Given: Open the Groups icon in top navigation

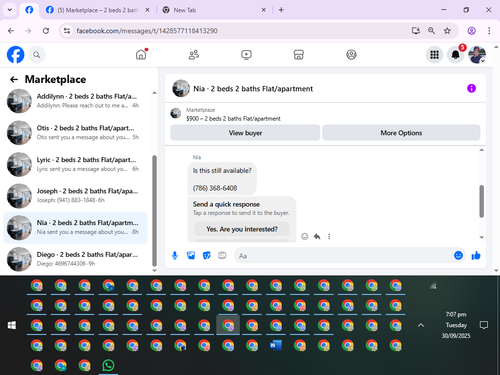Looking at the screenshot, I should 351,55.
